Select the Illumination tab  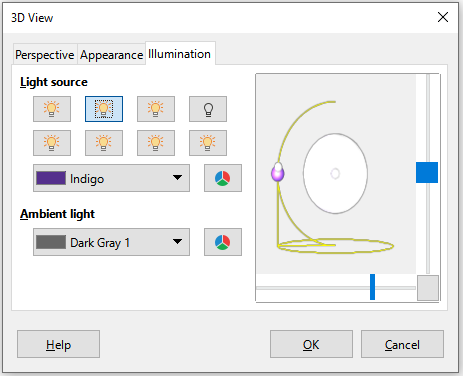(x=180, y=54)
